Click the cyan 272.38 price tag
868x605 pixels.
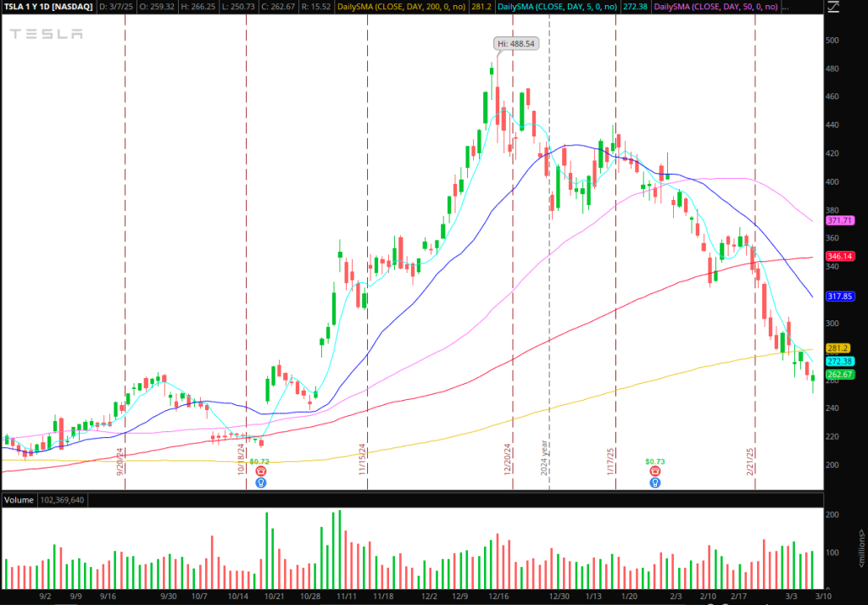[840, 362]
